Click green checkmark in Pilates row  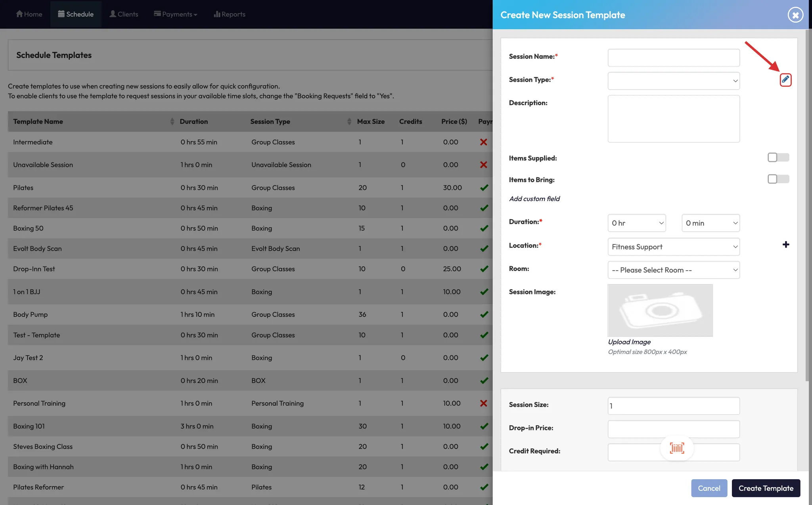[484, 188]
